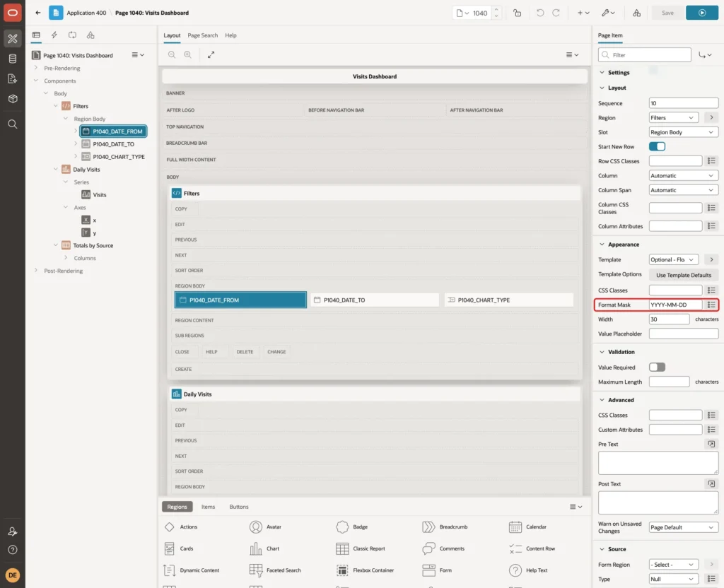724x588 pixels.
Task: Click the Save button
Action: coord(667,13)
